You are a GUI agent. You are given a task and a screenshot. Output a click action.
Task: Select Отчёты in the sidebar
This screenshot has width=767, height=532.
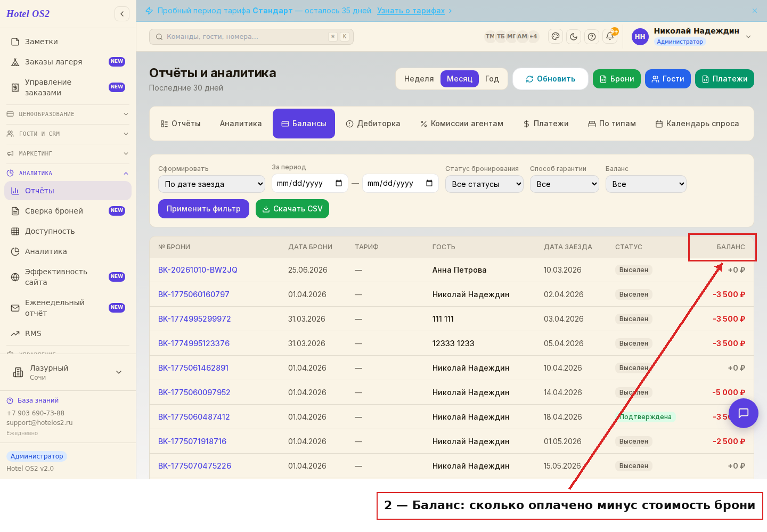[68, 191]
